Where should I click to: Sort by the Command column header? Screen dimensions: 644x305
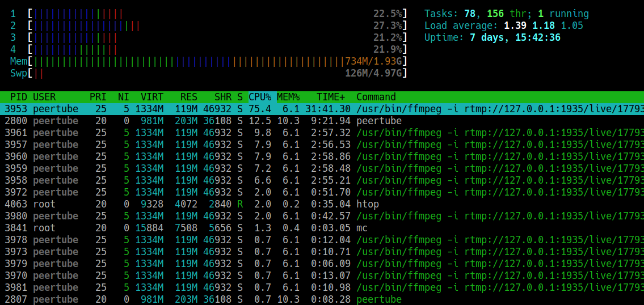pos(376,97)
